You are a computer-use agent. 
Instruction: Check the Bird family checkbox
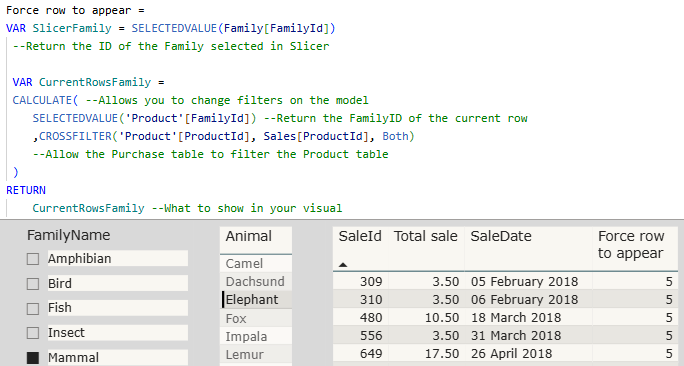coord(33,284)
